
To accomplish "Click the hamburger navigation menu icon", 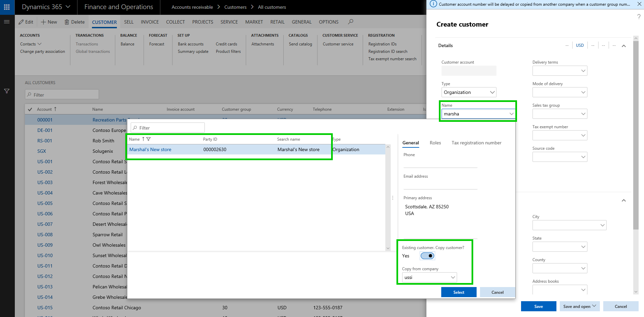I will [x=7, y=22].
